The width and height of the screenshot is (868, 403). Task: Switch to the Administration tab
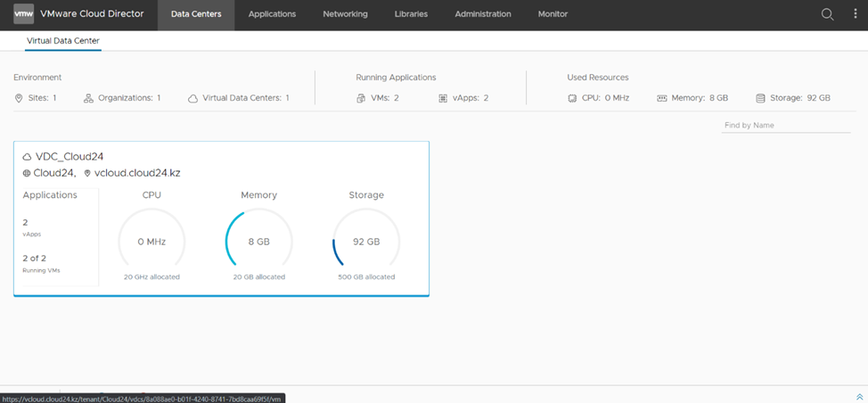coord(482,14)
